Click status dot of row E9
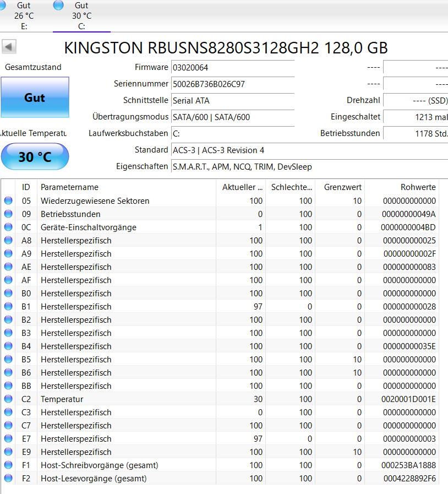448x494 pixels. click(x=8, y=452)
